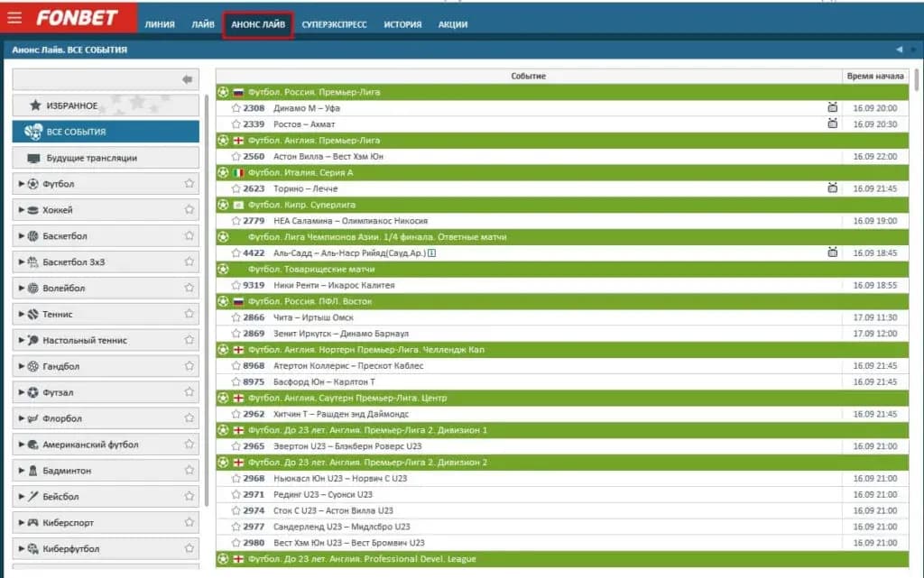Click the star icon of Избранное
This screenshot has width=924, height=578.
pos(35,106)
